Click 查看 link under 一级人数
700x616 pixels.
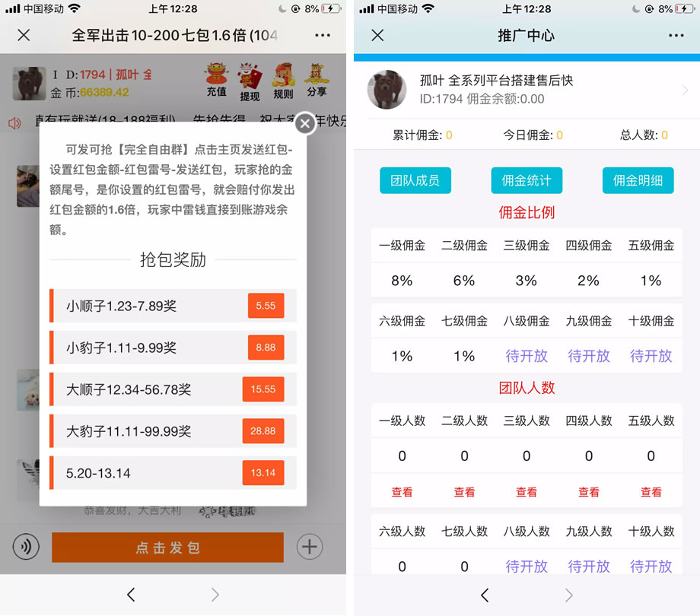point(402,491)
